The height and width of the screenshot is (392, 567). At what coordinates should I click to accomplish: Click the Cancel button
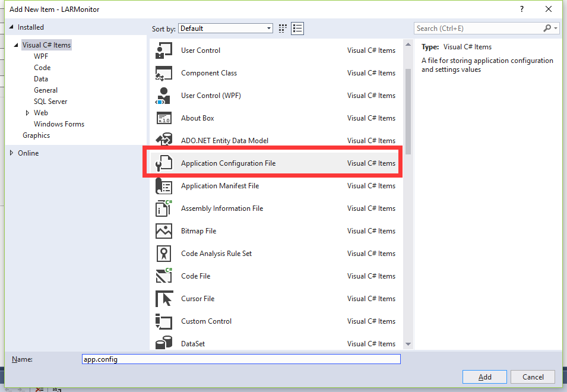532,377
